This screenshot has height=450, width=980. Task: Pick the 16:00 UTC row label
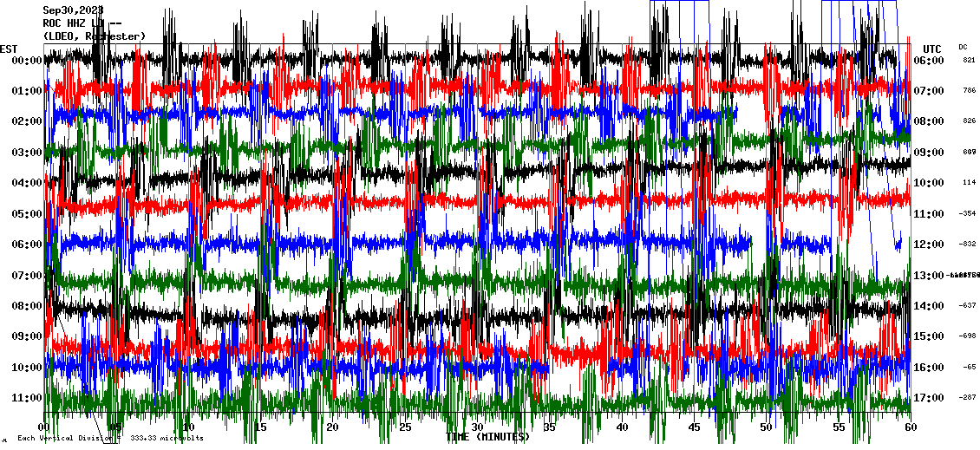[x=929, y=368]
